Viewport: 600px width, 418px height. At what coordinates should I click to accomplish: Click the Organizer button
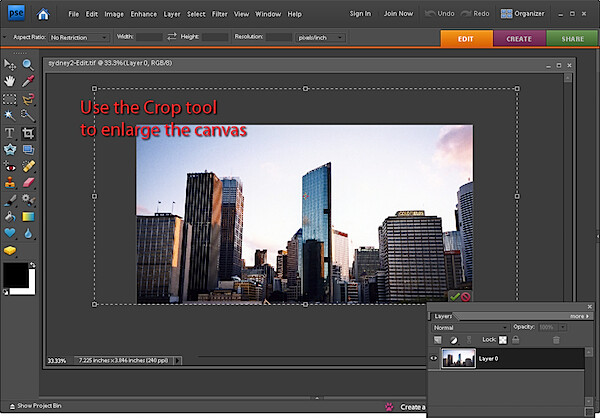[x=523, y=14]
